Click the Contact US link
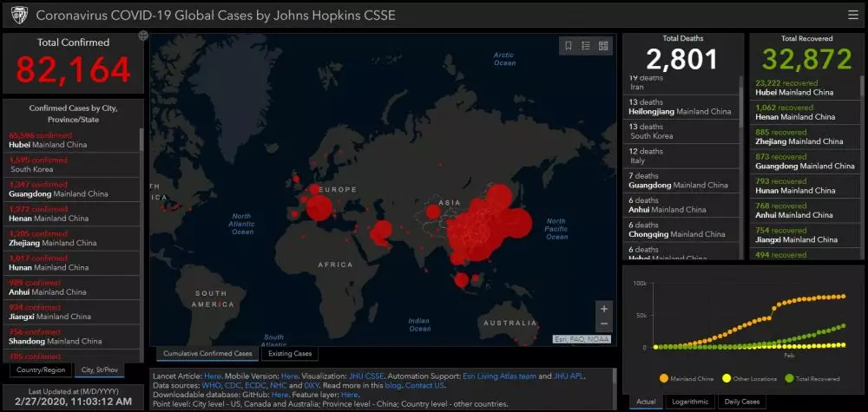Screen dimensions: 868x412 (424, 385)
